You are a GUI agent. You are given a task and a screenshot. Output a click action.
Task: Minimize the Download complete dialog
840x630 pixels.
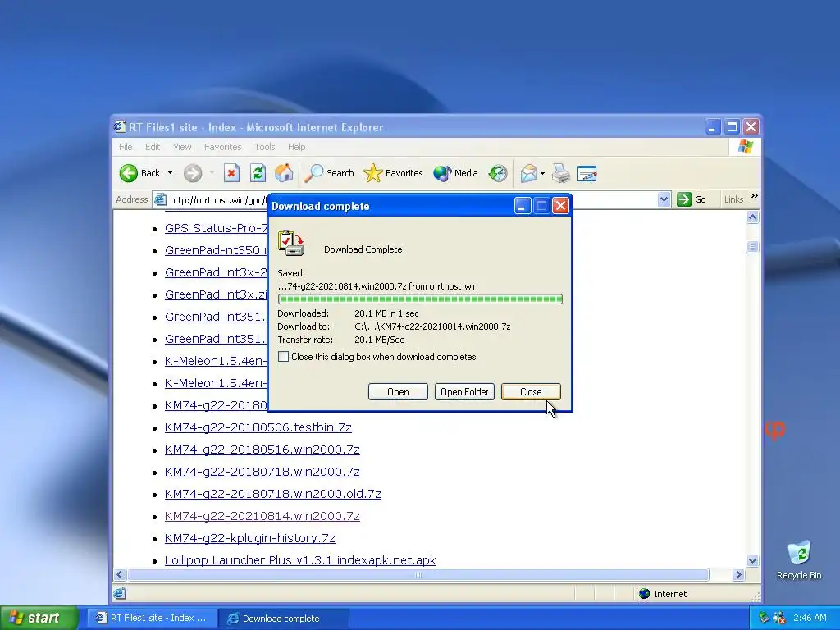(x=523, y=206)
